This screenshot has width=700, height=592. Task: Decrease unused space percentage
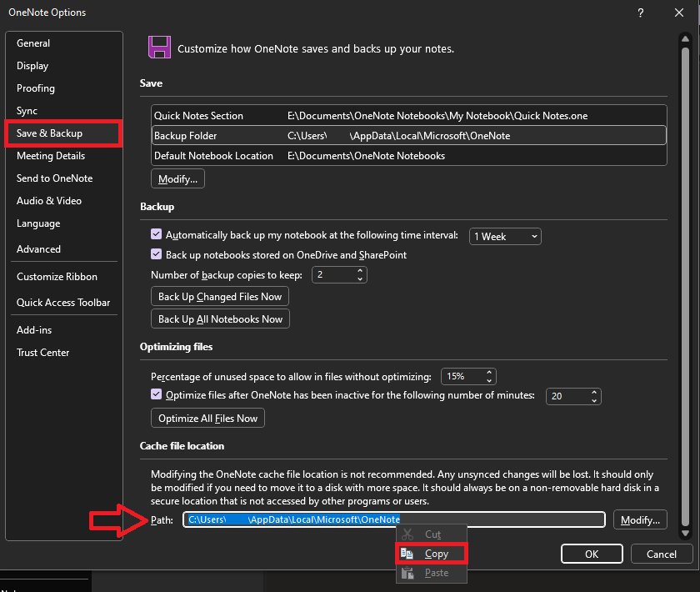[x=489, y=381]
